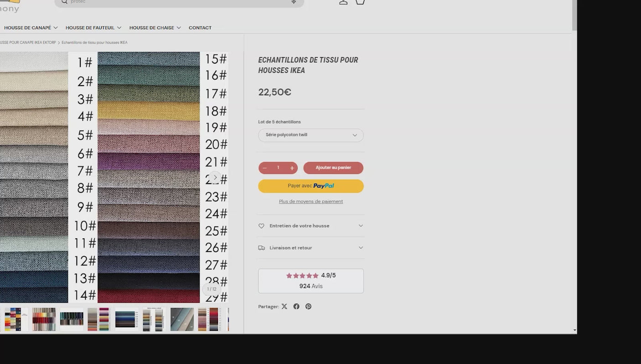The width and height of the screenshot is (641, 364).
Task: Activate the voice search microphone icon
Action: pyautogui.click(x=294, y=2)
